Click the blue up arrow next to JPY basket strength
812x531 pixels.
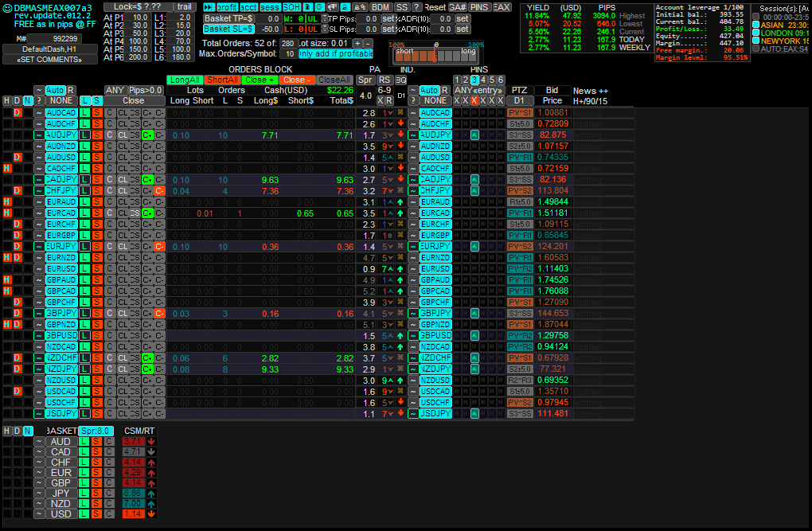point(151,493)
